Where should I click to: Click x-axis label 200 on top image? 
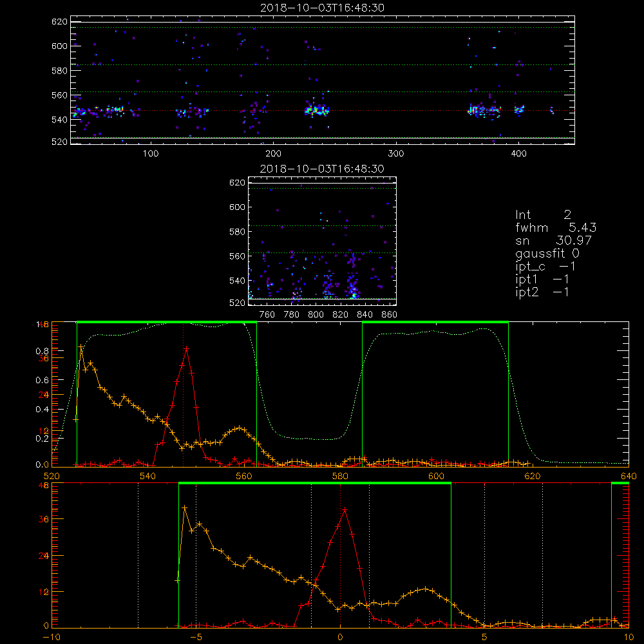coord(273,154)
